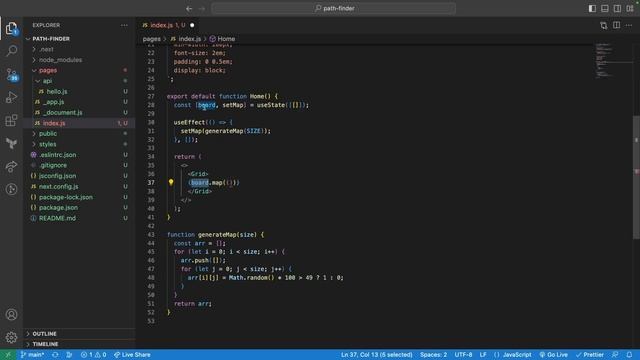Click the Prettier status bar button
Screen dimensions: 640x360
click(590, 355)
